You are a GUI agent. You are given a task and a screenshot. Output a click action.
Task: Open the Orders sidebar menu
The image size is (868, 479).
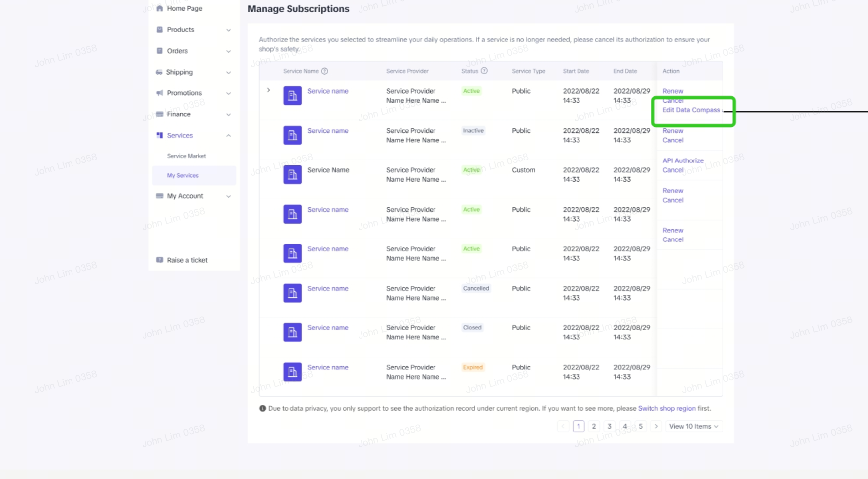pos(177,51)
